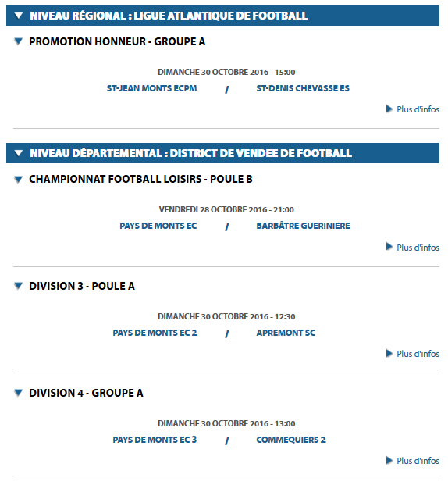Collapse Division 4 - Groupe A triangle

click(19, 393)
